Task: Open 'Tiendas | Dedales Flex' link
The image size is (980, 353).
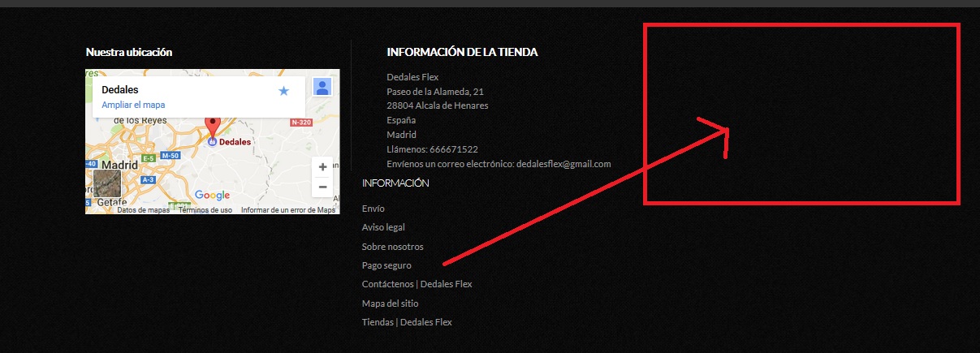Action: pyautogui.click(x=407, y=322)
